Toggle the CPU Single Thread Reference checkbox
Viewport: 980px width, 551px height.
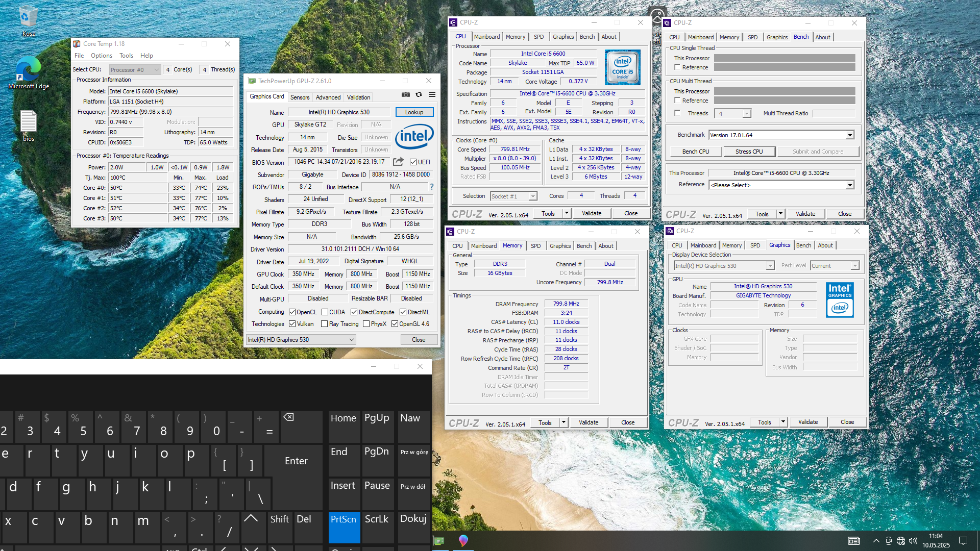677,67
